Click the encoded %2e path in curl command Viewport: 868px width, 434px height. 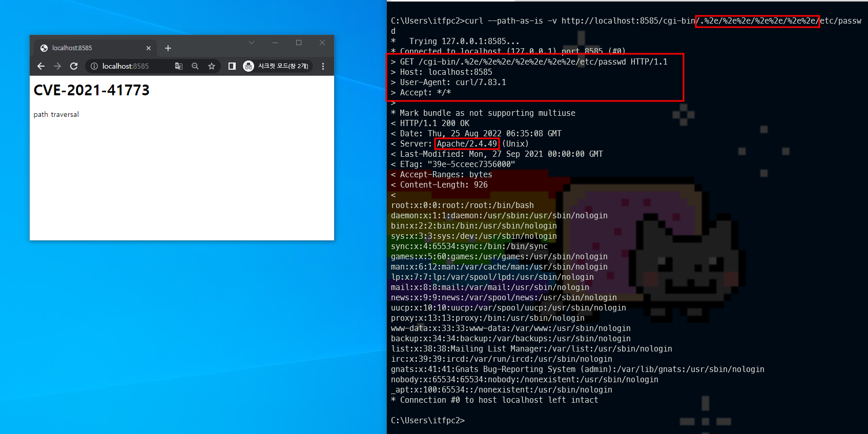click(x=757, y=20)
